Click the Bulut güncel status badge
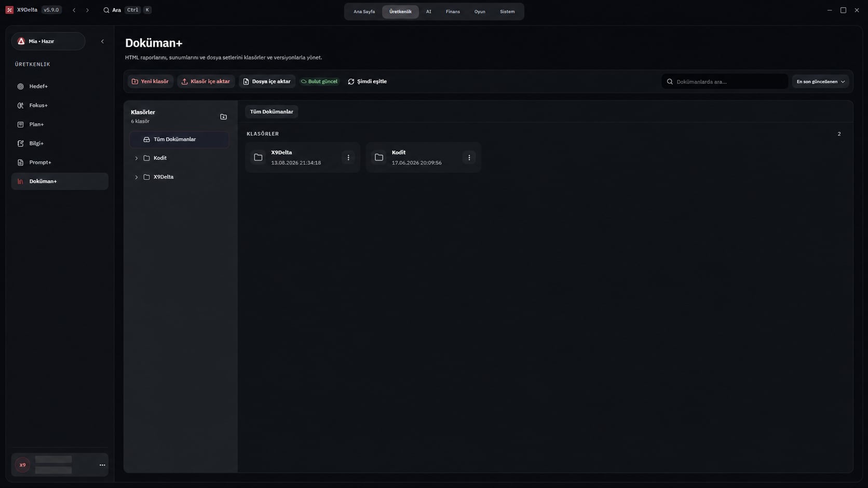The height and width of the screenshot is (488, 868). pyautogui.click(x=319, y=82)
